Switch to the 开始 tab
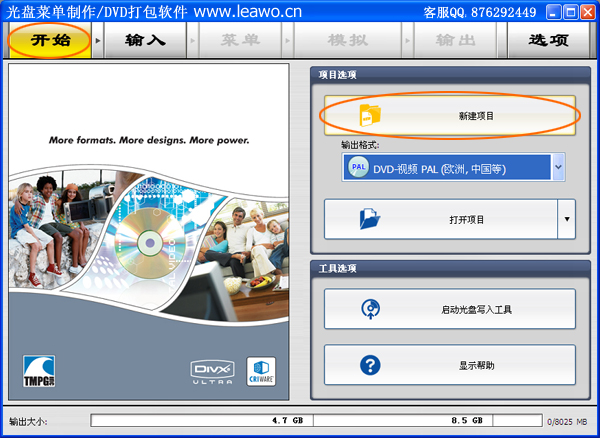Image resolution: width=600 pixels, height=438 pixels. pos(50,40)
